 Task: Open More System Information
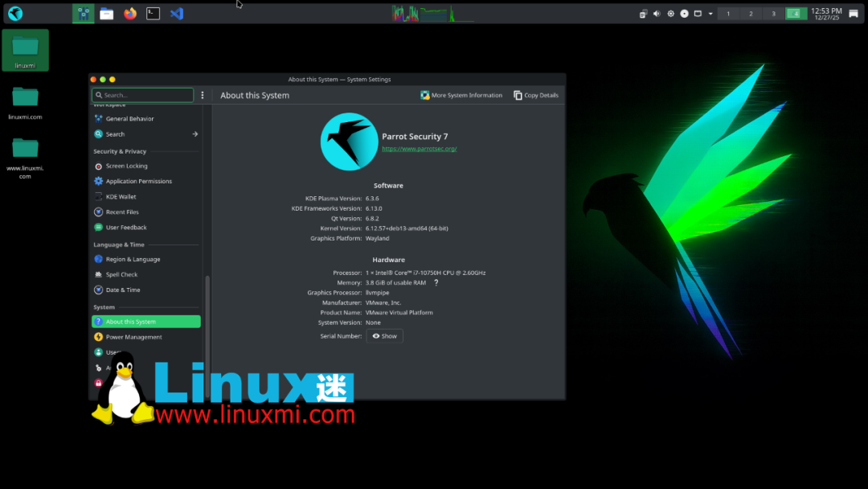(461, 95)
